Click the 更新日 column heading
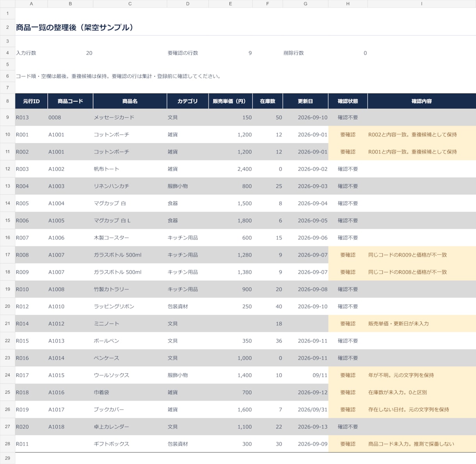This screenshot has height=464, width=476. [305, 101]
